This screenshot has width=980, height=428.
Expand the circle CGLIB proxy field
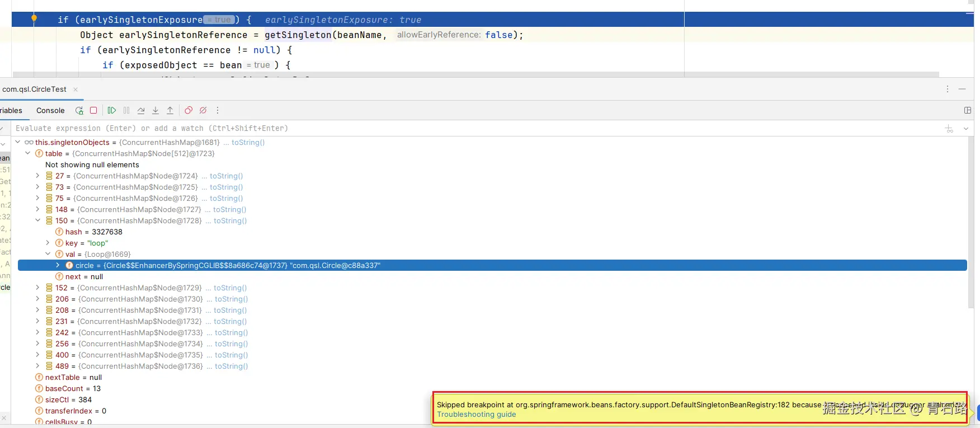[58, 265]
